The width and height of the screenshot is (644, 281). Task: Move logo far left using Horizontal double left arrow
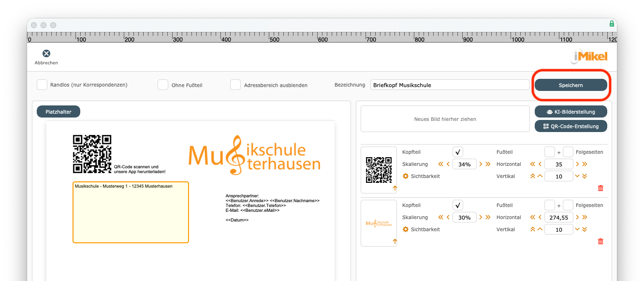(533, 217)
